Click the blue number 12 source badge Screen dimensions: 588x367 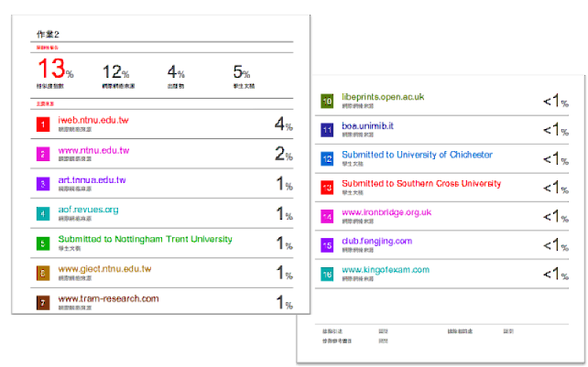(x=327, y=158)
